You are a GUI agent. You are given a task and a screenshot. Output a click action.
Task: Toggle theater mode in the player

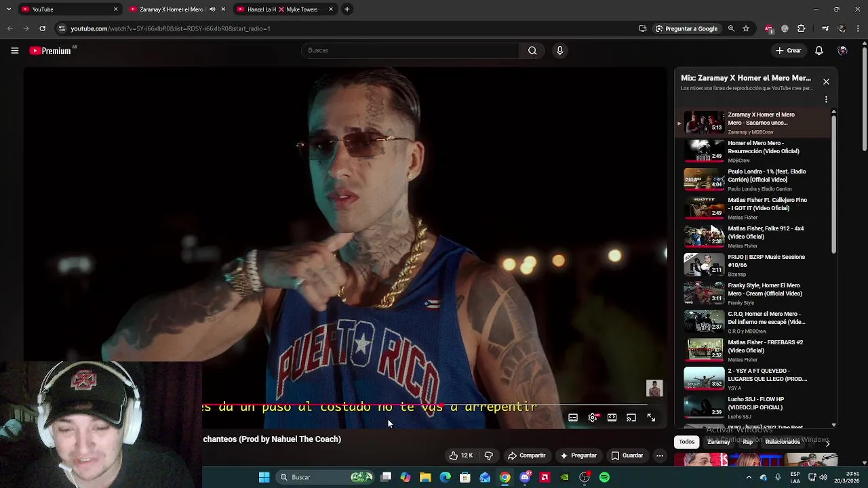click(x=612, y=418)
